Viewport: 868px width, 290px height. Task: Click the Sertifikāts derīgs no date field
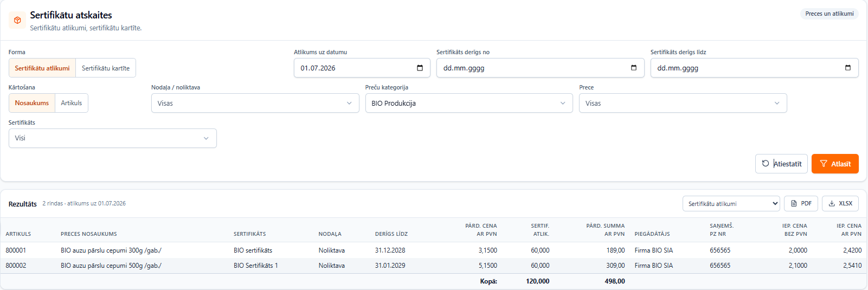[540, 68]
